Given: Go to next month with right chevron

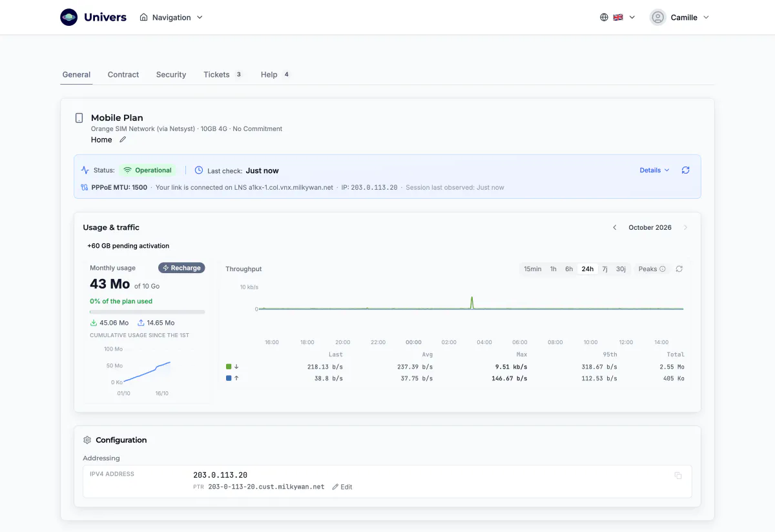Looking at the screenshot, I should pyautogui.click(x=685, y=227).
